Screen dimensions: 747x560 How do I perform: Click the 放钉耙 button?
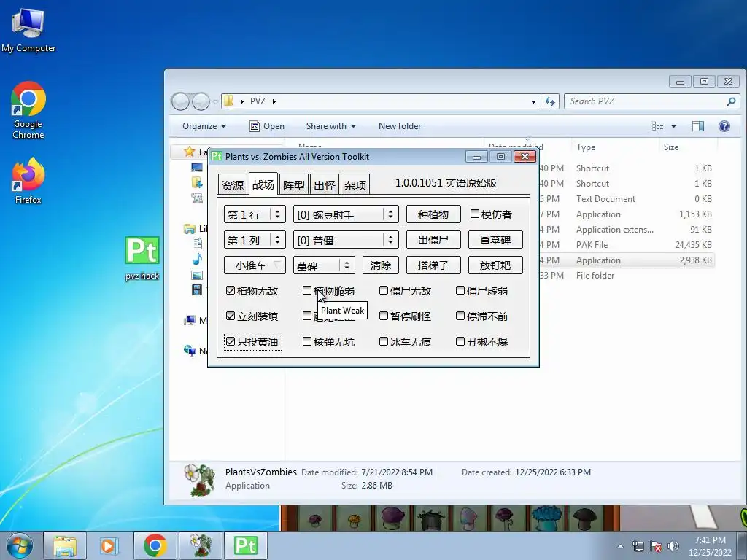495,265
